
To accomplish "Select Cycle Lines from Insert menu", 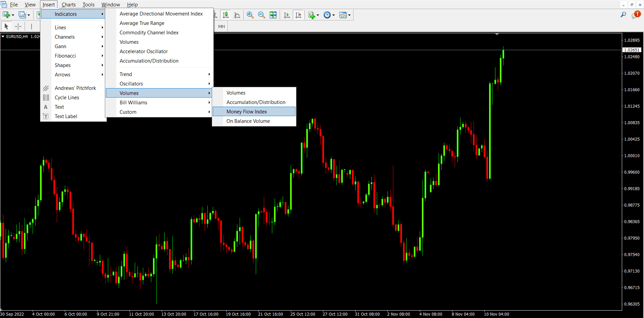I will (73, 98).
